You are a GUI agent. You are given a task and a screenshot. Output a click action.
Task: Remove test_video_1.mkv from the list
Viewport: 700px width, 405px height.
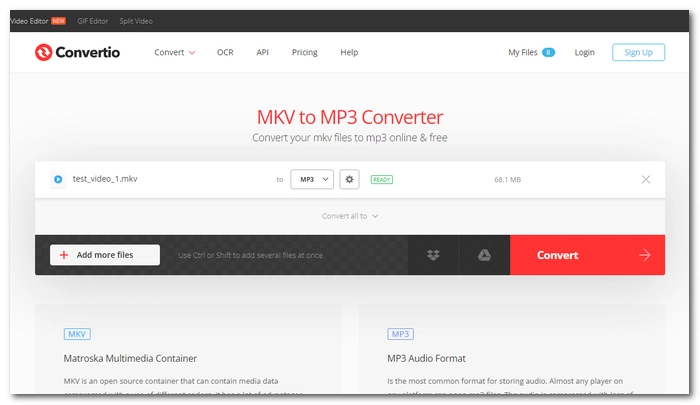click(646, 179)
